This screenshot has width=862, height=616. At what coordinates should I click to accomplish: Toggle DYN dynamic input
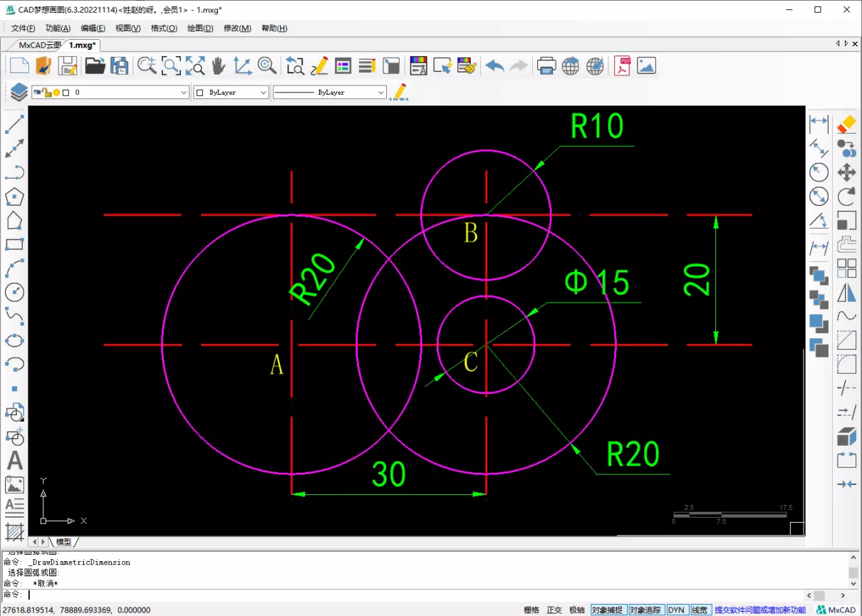click(676, 610)
